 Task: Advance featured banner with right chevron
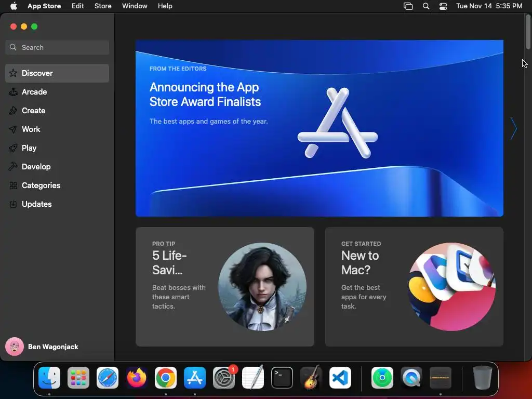(513, 128)
